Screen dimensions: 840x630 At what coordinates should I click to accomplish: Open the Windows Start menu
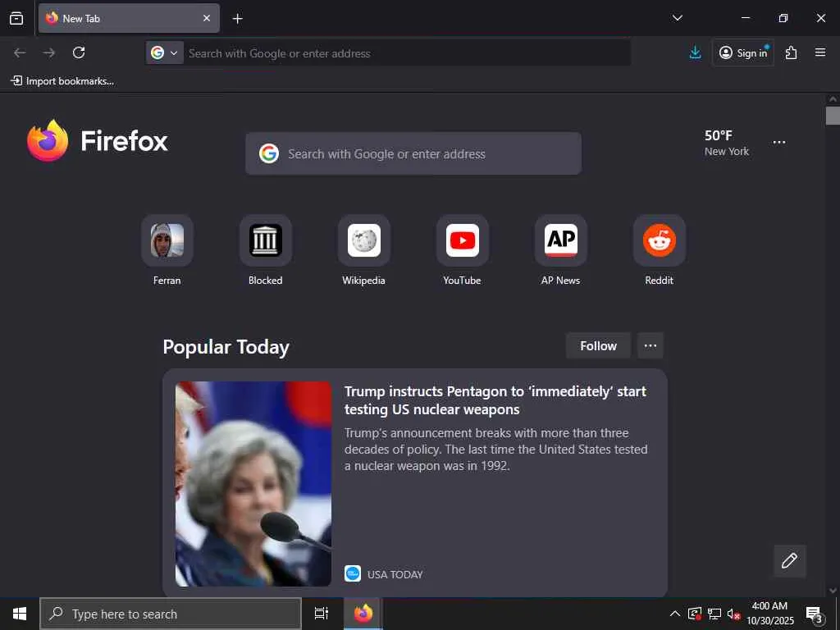click(x=20, y=614)
